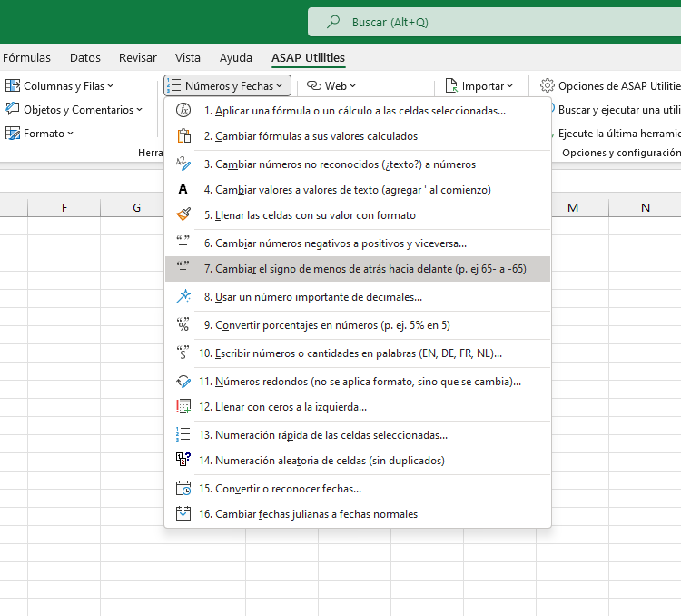The image size is (681, 616).
Task: Choose 'Convertir o reconocer fechas'
Action: [358, 488]
